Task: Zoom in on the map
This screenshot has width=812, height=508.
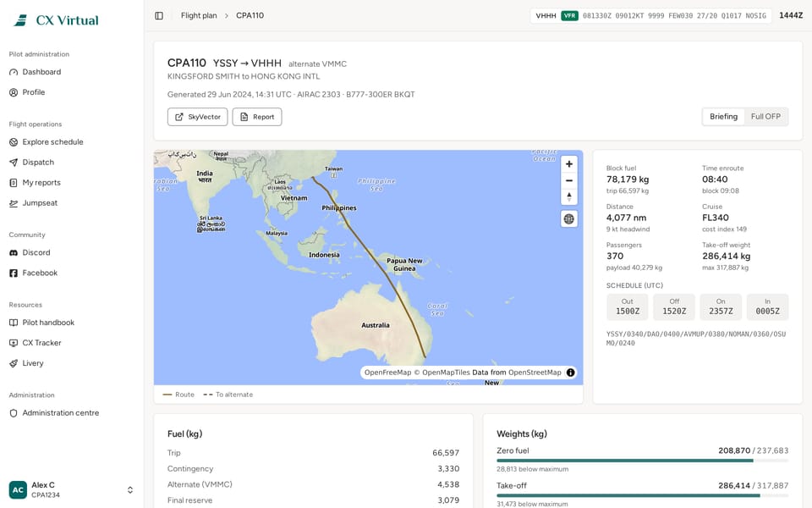Action: click(x=569, y=163)
